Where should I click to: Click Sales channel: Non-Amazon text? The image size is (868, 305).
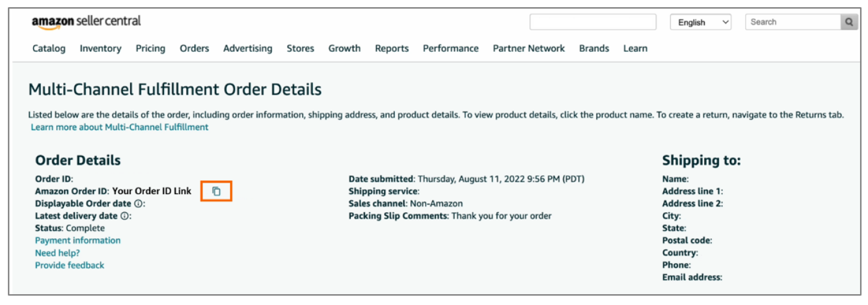coord(406,204)
